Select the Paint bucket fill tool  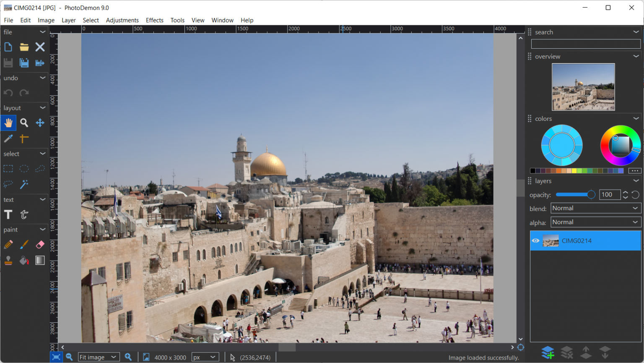pyautogui.click(x=24, y=261)
